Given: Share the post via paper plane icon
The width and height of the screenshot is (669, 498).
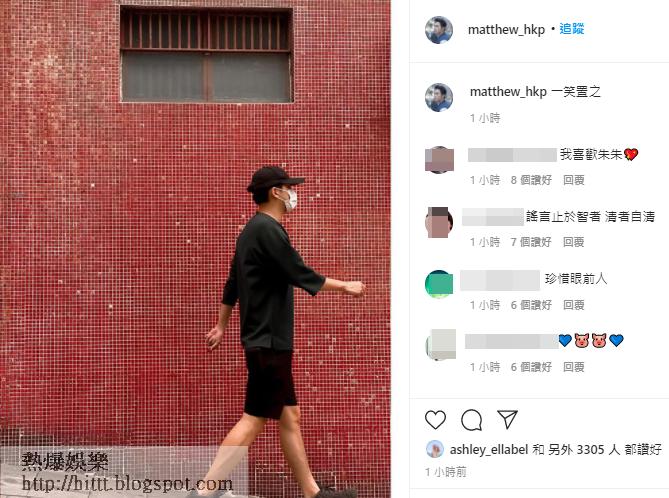Looking at the screenshot, I should click(x=507, y=419).
